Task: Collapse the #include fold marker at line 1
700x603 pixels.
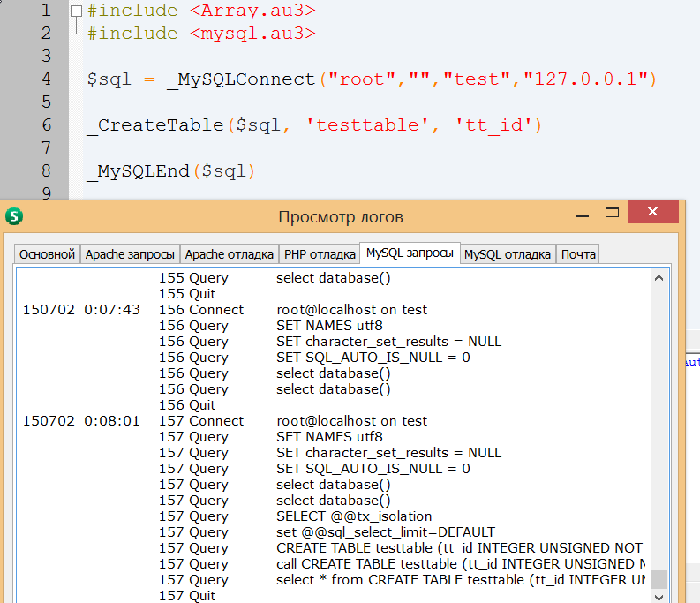Action: click(x=77, y=11)
